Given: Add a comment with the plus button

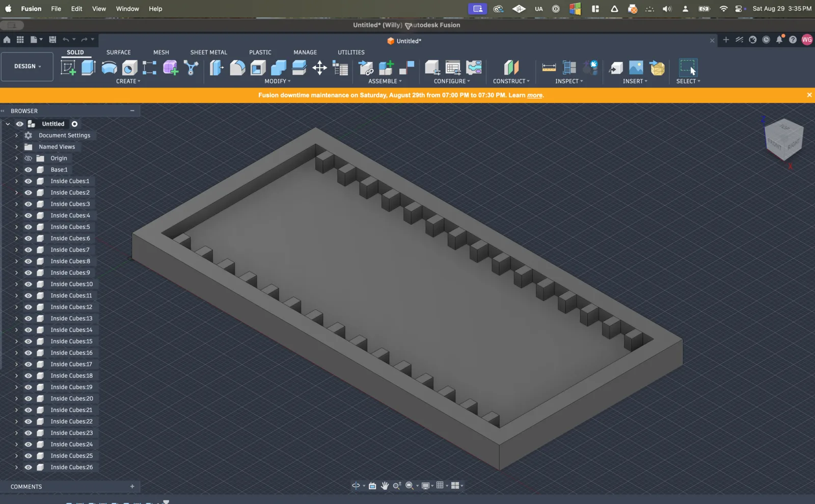Looking at the screenshot, I should (x=132, y=487).
